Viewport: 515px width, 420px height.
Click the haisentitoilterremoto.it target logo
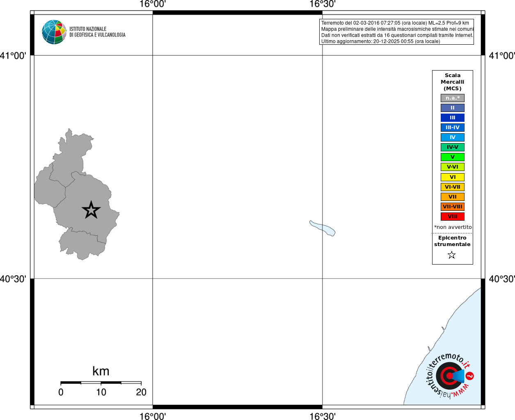(449, 376)
